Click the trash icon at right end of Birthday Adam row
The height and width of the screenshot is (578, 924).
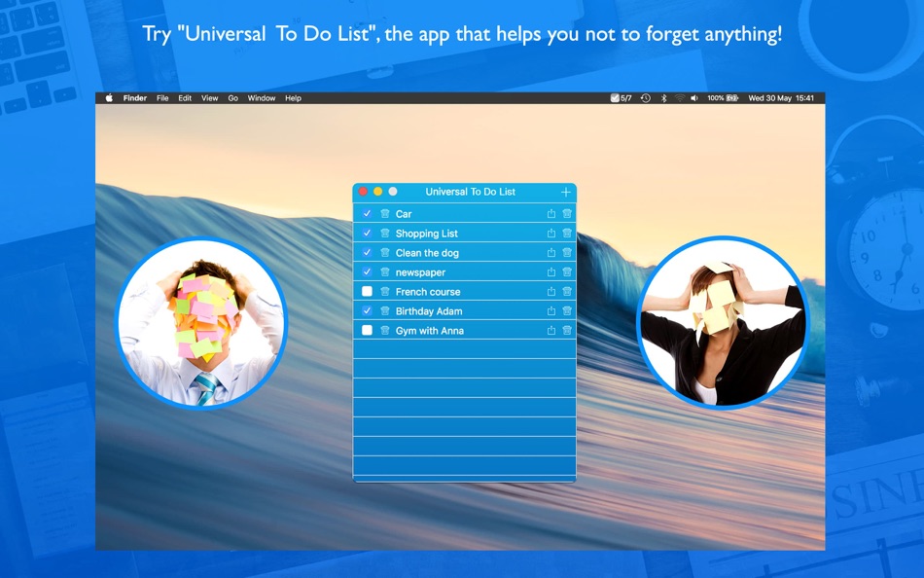click(x=567, y=310)
